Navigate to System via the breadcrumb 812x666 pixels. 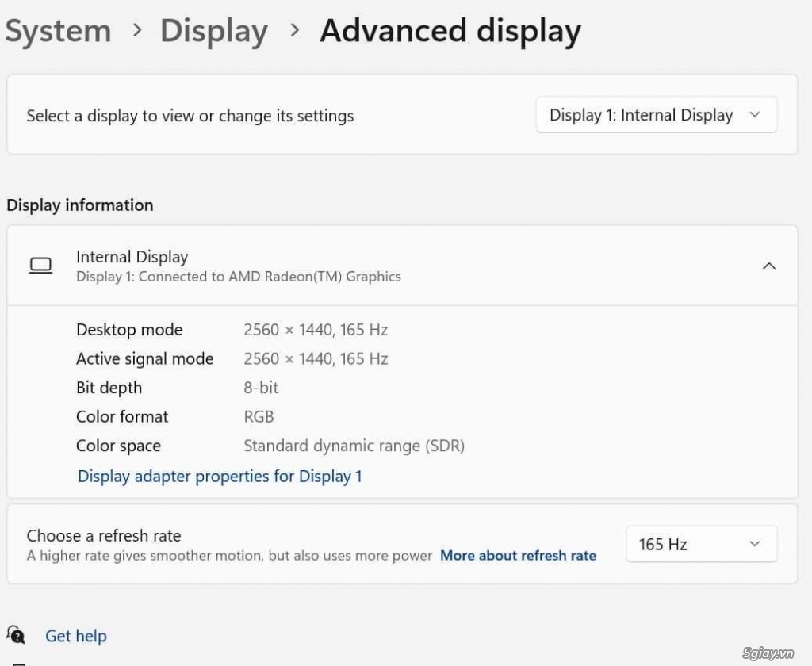click(x=58, y=30)
